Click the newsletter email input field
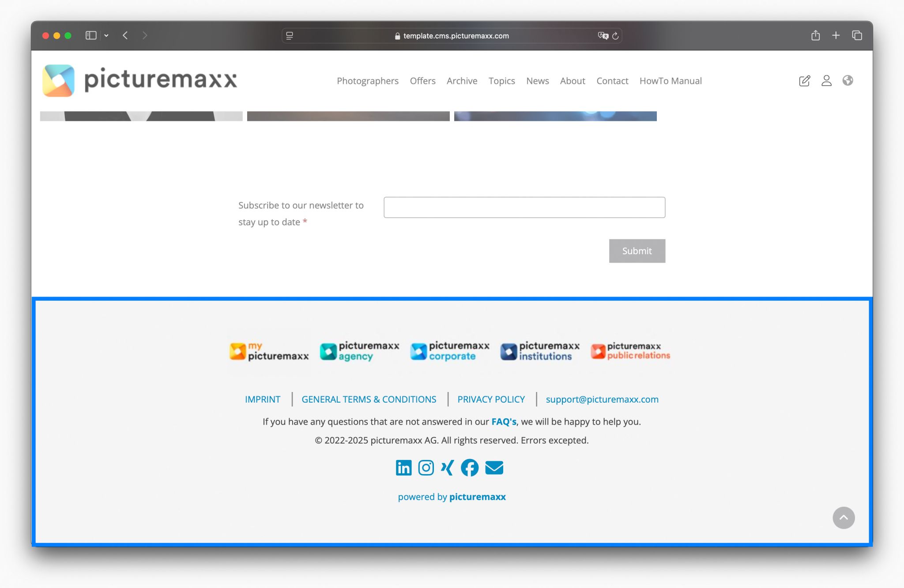Screen dimensions: 904x588 pyautogui.click(x=524, y=207)
